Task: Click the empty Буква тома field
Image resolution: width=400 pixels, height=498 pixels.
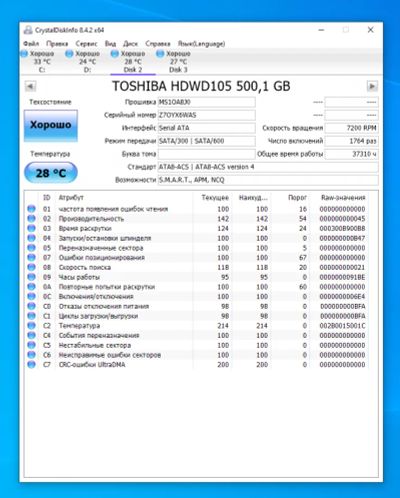Action: tap(206, 154)
